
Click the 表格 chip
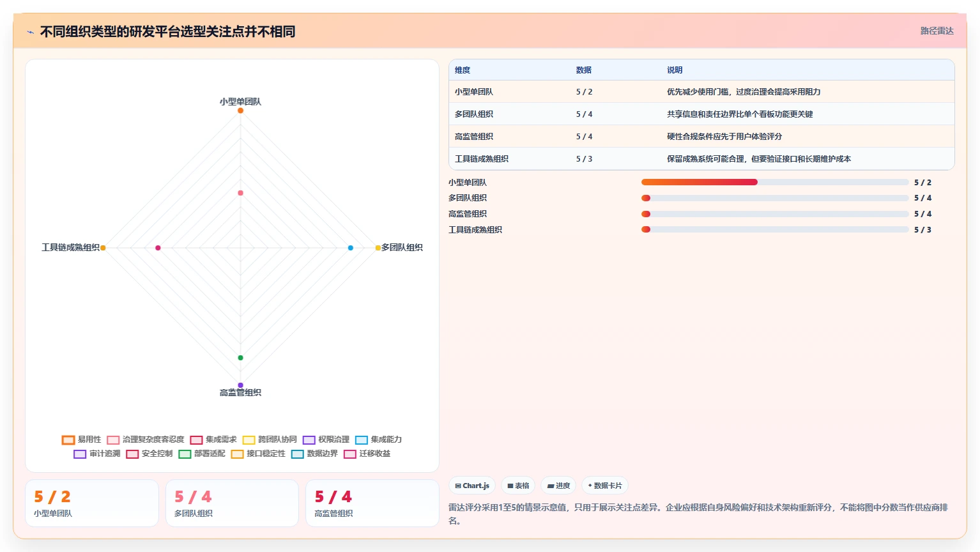point(518,486)
